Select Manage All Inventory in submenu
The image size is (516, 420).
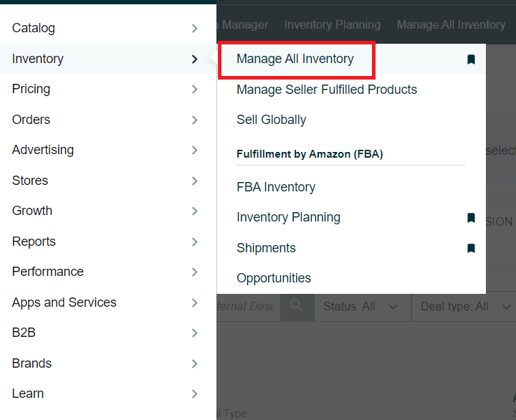click(295, 59)
